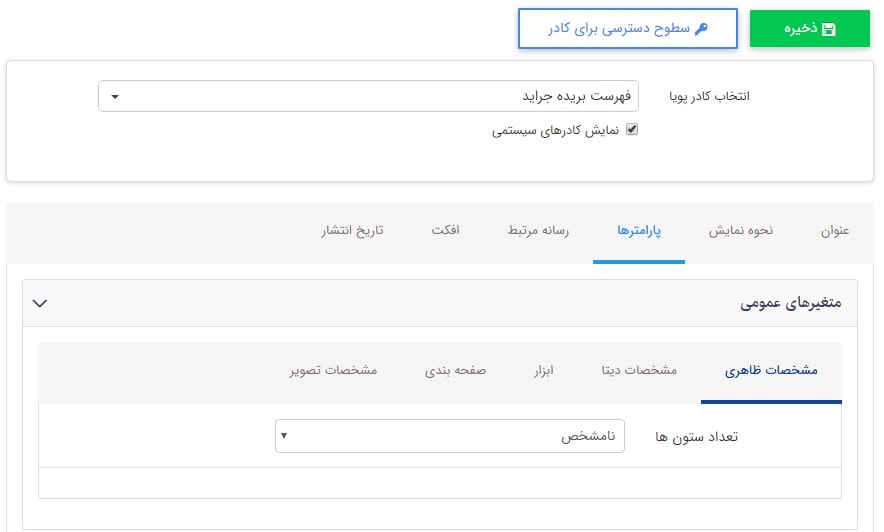Click the key icon on access button

[x=701, y=29]
